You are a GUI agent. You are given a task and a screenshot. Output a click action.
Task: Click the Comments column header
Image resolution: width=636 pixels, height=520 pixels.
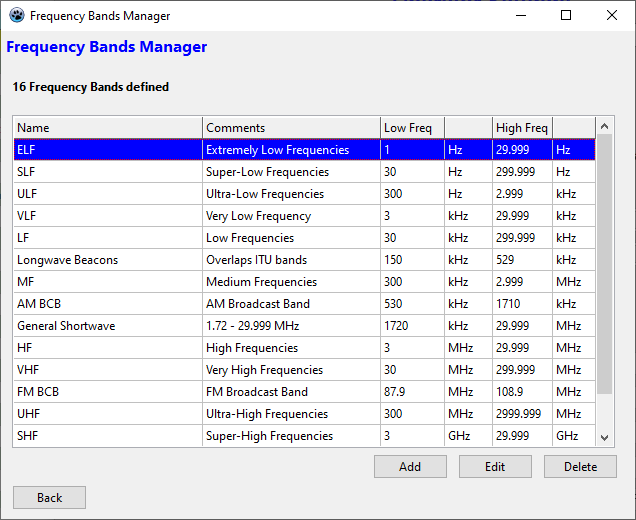pyautogui.click(x=291, y=128)
